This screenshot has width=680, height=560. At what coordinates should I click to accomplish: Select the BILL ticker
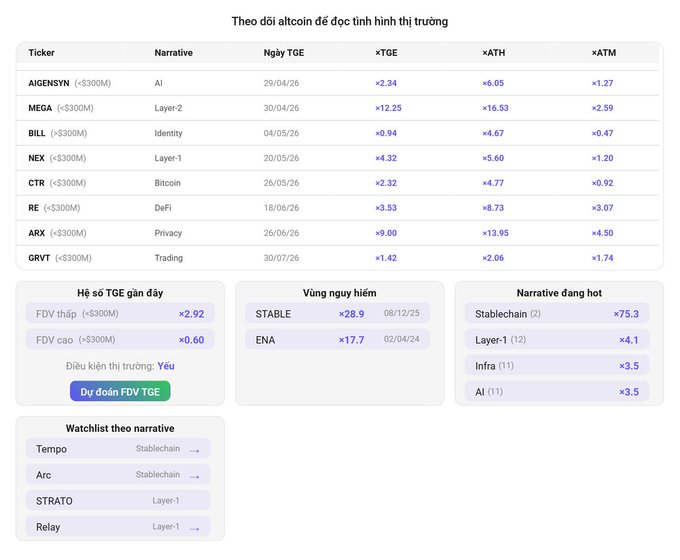click(x=37, y=133)
